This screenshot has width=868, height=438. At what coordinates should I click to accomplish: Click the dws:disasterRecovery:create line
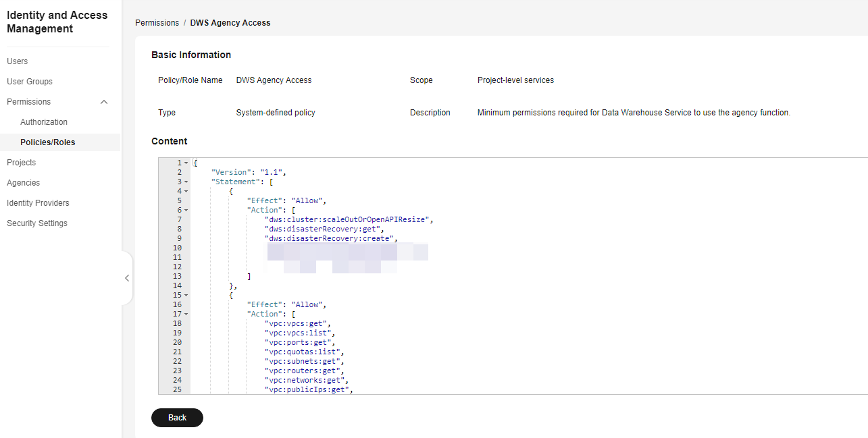tap(331, 239)
